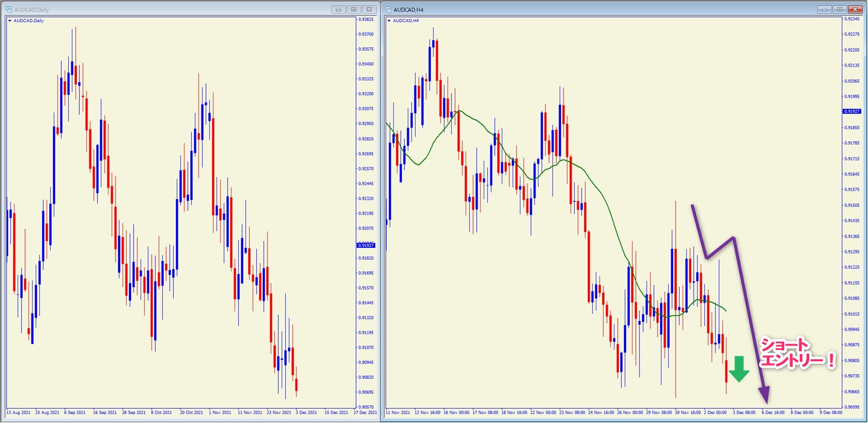This screenshot has width=868, height=423.
Task: Click the 29 Nov 08:00 time on H4 axis
Action: coord(659,412)
